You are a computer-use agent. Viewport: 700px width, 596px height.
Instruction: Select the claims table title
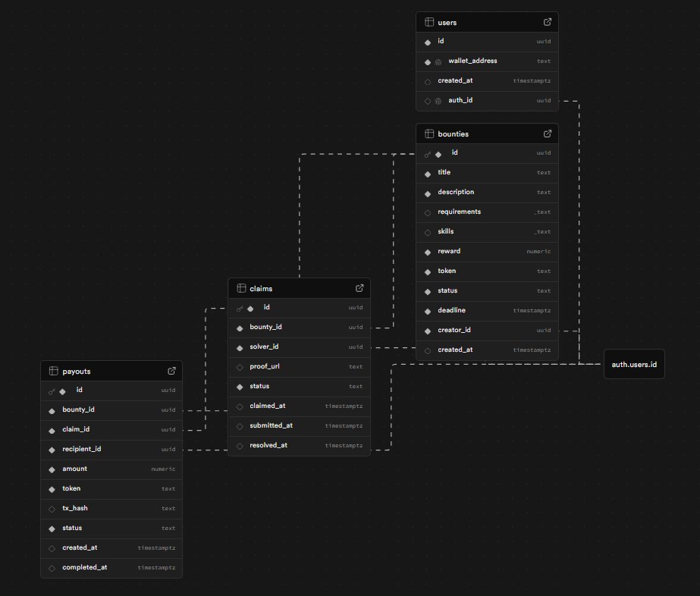261,288
